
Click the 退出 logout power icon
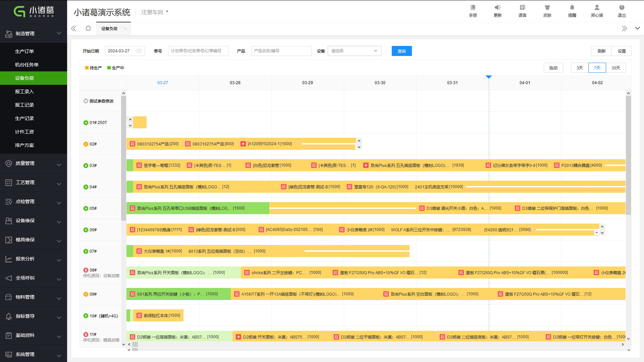click(622, 8)
